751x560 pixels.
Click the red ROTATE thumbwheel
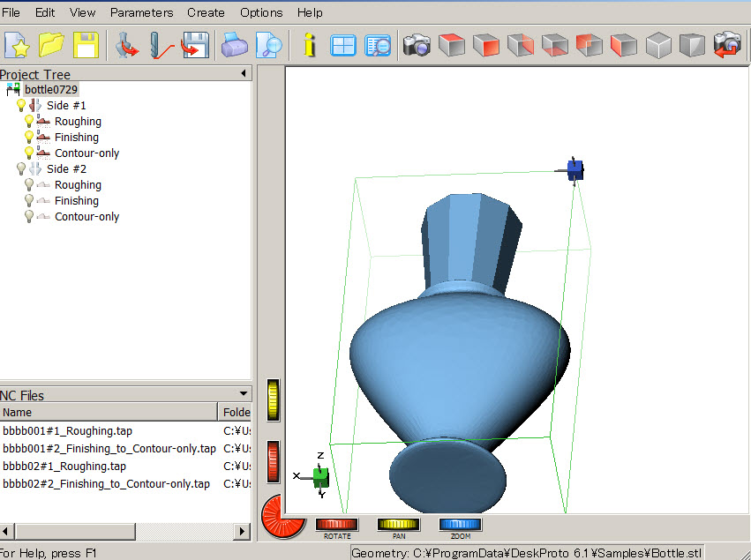[337, 524]
